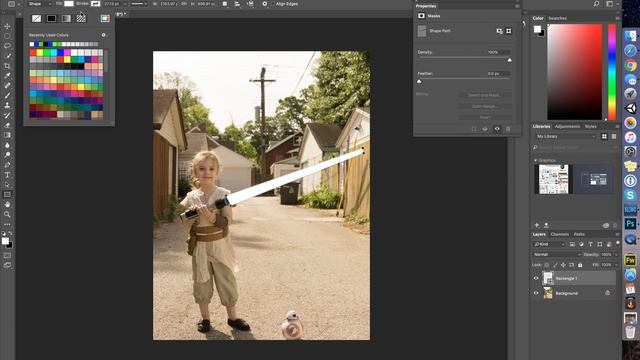Click the first Graphics library thumbnail
Screen dimensions: 640x360
point(553,179)
